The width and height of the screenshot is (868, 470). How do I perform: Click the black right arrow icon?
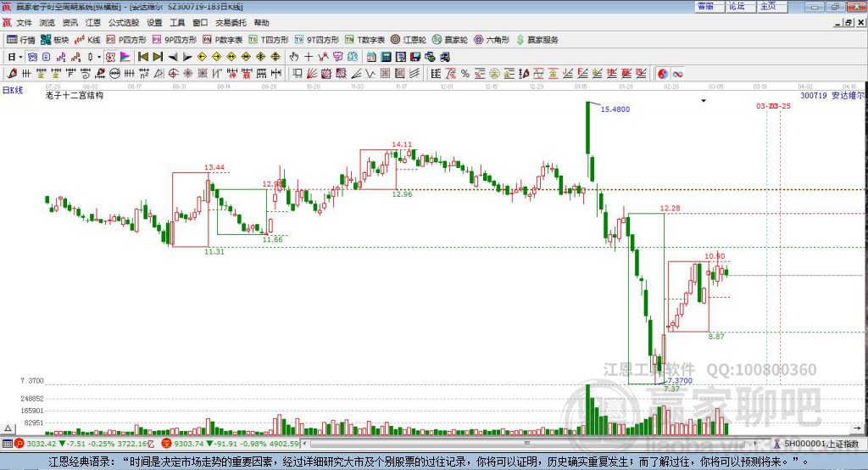click(187, 57)
